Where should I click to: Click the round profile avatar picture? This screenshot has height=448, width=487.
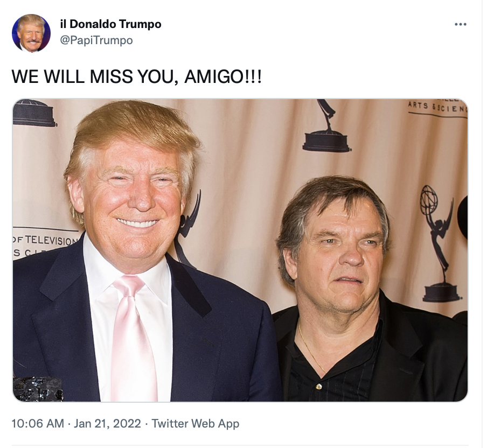[31, 33]
